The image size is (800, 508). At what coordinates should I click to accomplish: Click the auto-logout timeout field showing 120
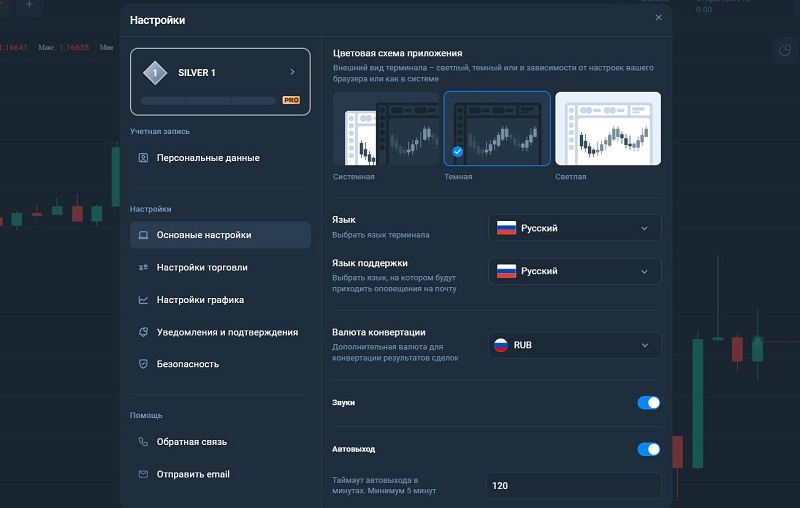[x=574, y=486]
